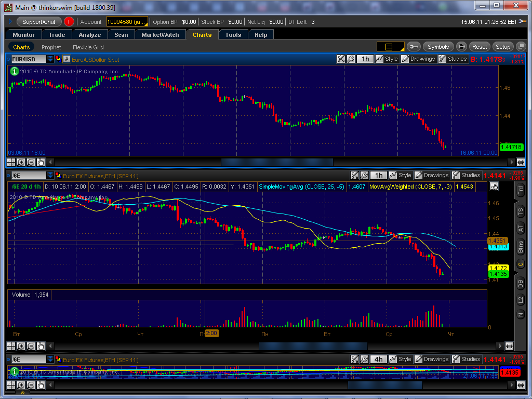Toggle the TS side panel button
This screenshot has width=532, height=399.
(521, 212)
